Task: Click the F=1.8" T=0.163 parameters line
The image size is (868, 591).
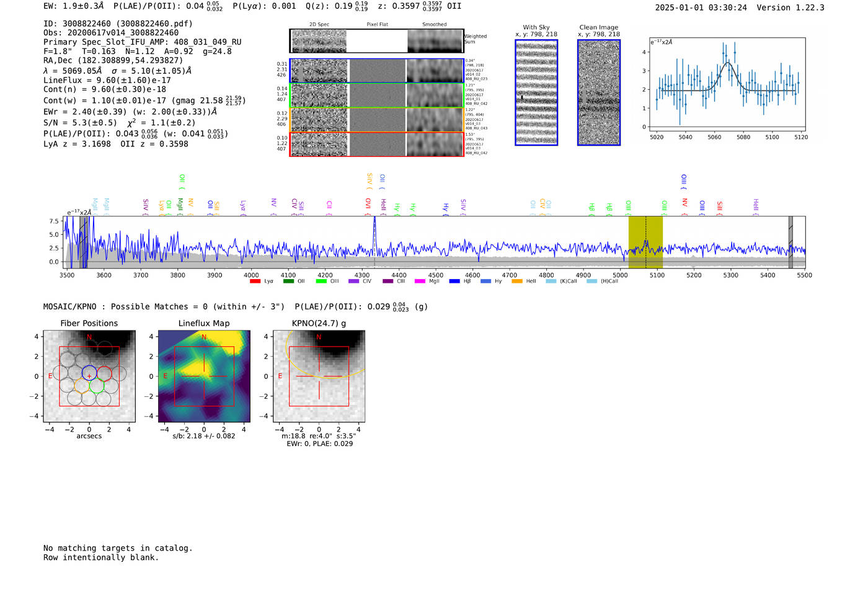Action: [138, 51]
